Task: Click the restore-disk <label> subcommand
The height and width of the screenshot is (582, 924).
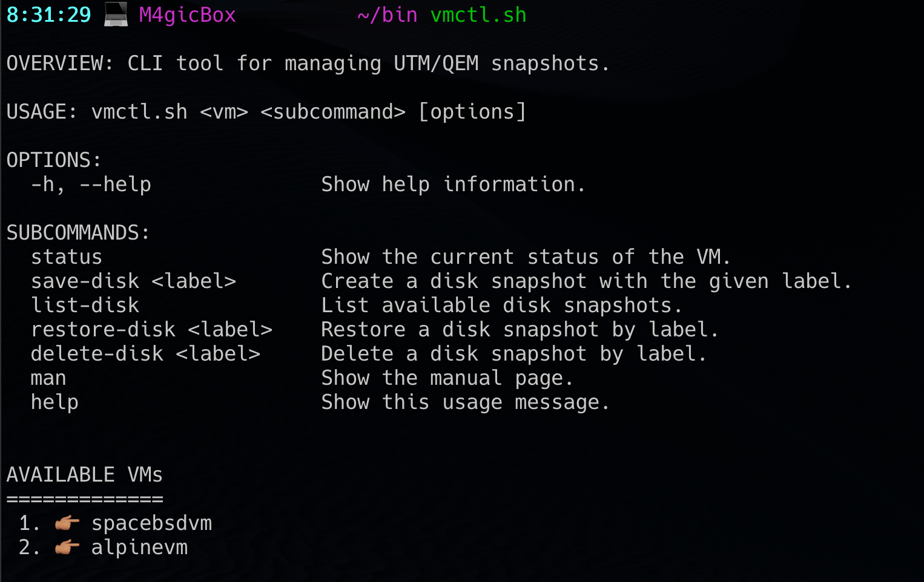Action: click(x=151, y=329)
